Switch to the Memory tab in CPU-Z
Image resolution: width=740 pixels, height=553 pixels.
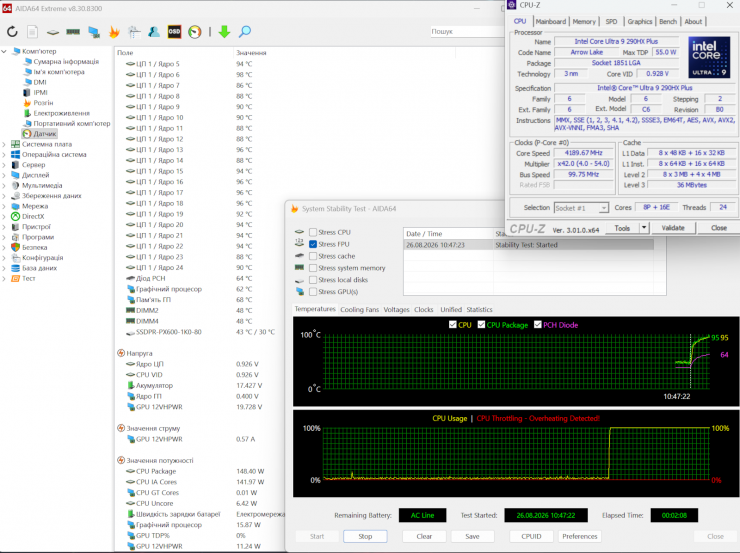coord(584,22)
